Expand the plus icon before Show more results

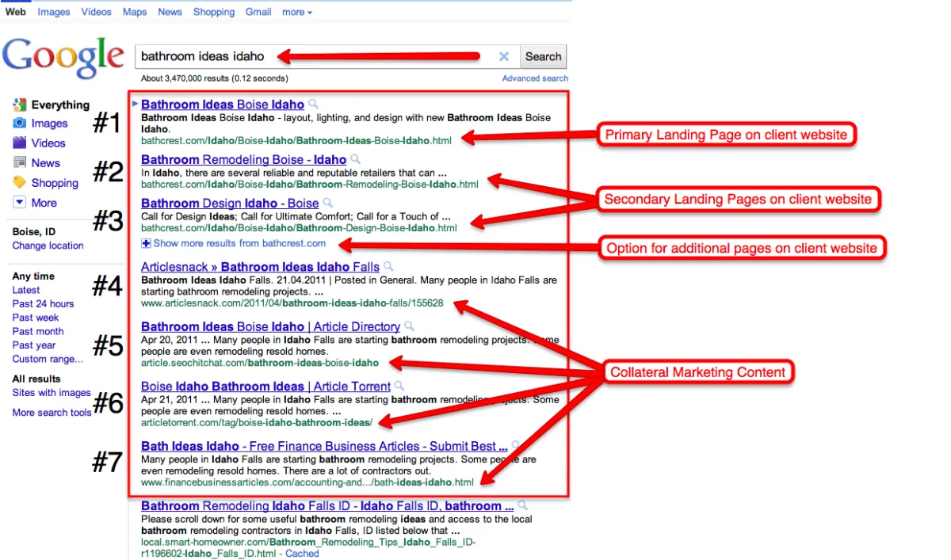(x=146, y=244)
